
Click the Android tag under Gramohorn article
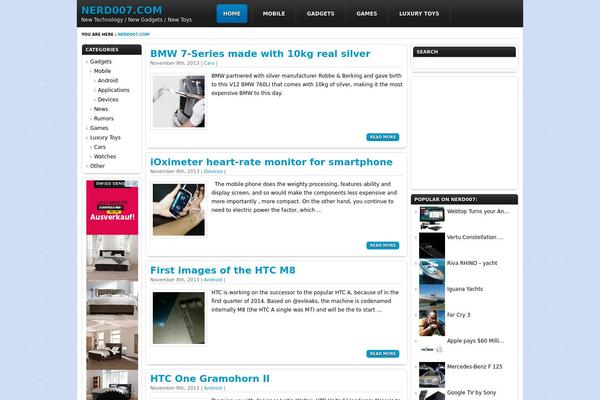click(x=213, y=388)
